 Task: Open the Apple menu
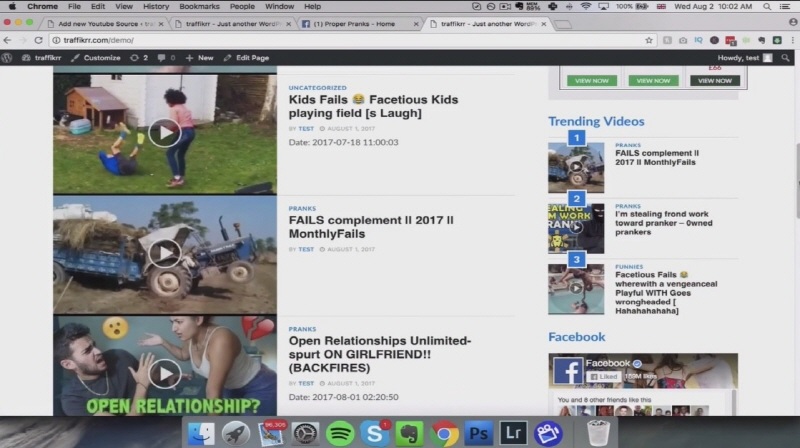(x=12, y=7)
